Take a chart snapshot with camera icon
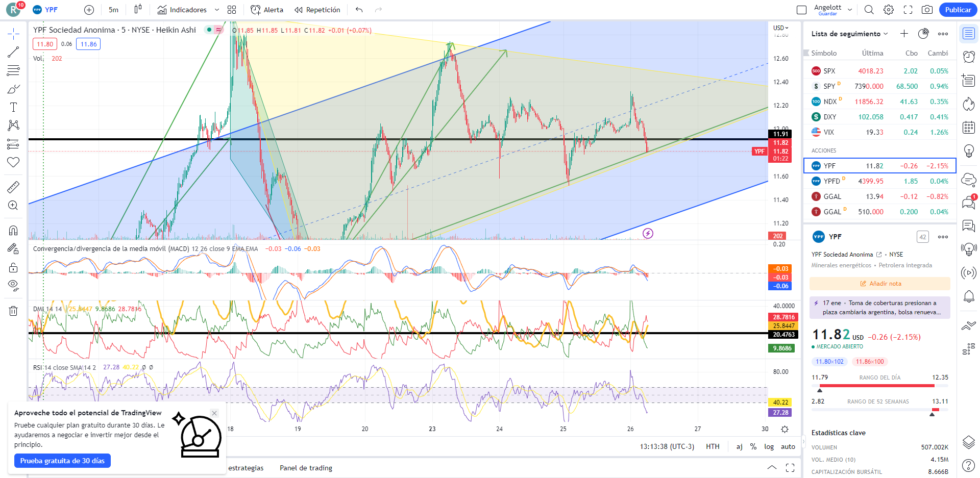Image resolution: width=980 pixels, height=478 pixels. click(927, 10)
